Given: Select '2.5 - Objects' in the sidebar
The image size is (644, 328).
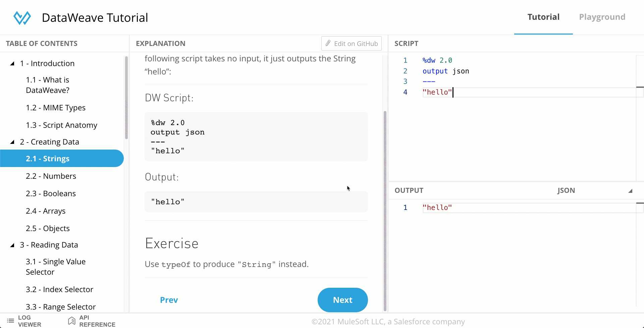Looking at the screenshot, I should click(48, 228).
